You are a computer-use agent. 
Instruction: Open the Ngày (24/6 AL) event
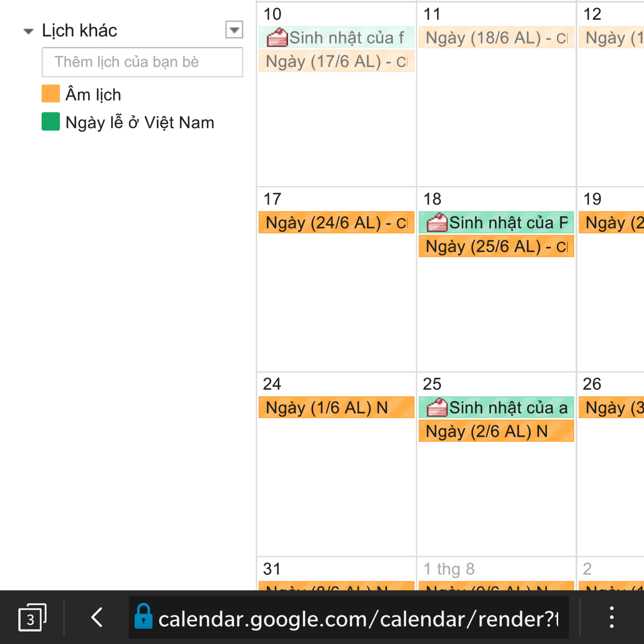pyautogui.click(x=336, y=223)
